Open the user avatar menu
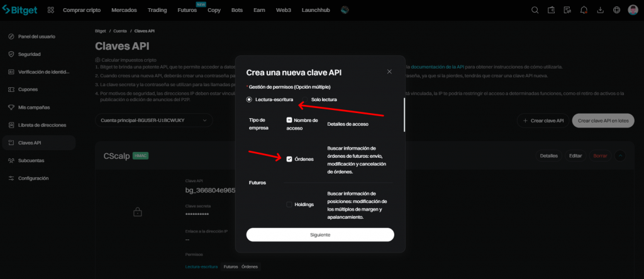Image resolution: width=644 pixels, height=279 pixels. (633, 10)
